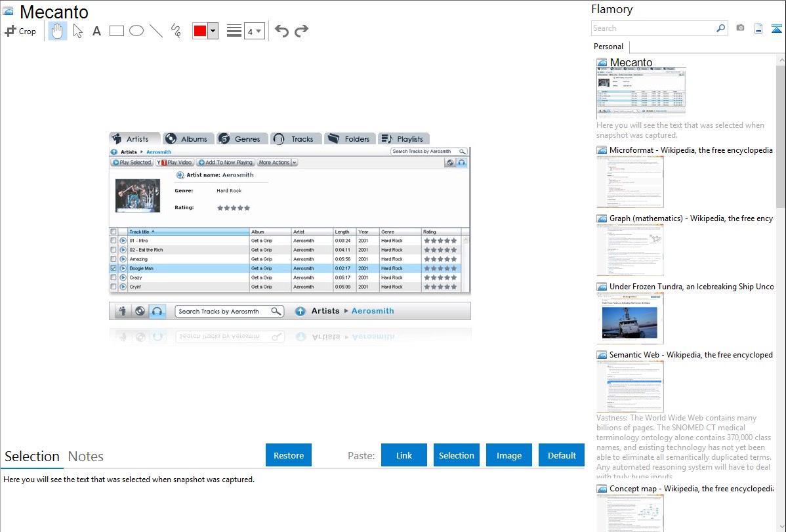Switch to the Notes tab
The image size is (786, 532).
point(85,456)
